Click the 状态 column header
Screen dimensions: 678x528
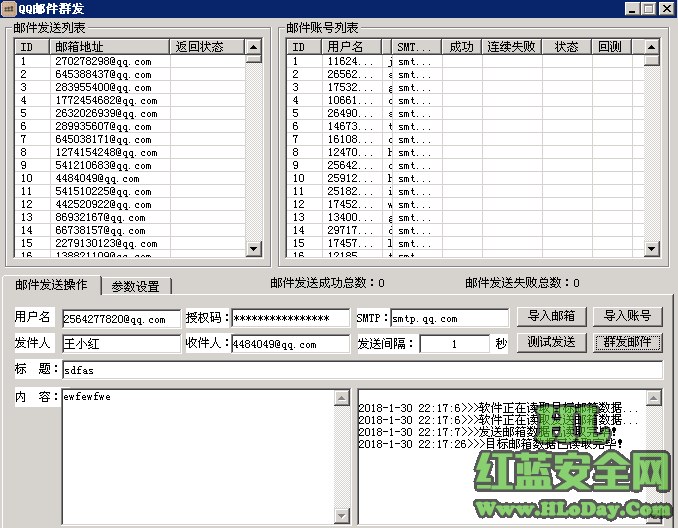pyautogui.click(x=566, y=47)
